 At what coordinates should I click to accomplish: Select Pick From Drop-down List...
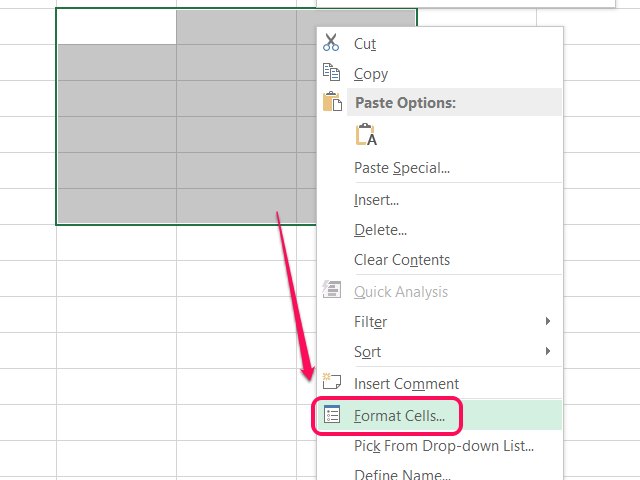point(440,446)
